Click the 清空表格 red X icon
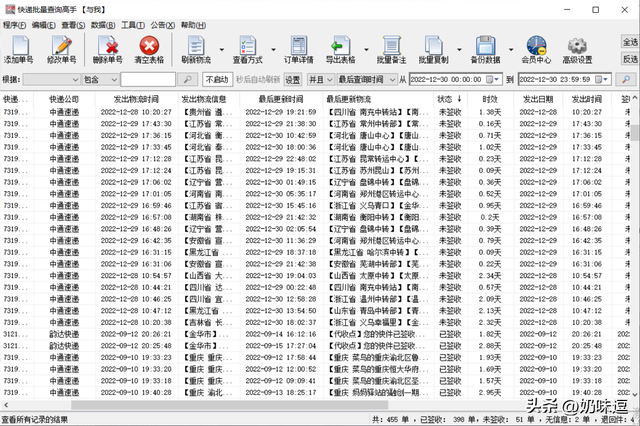640x426 pixels. [x=149, y=45]
